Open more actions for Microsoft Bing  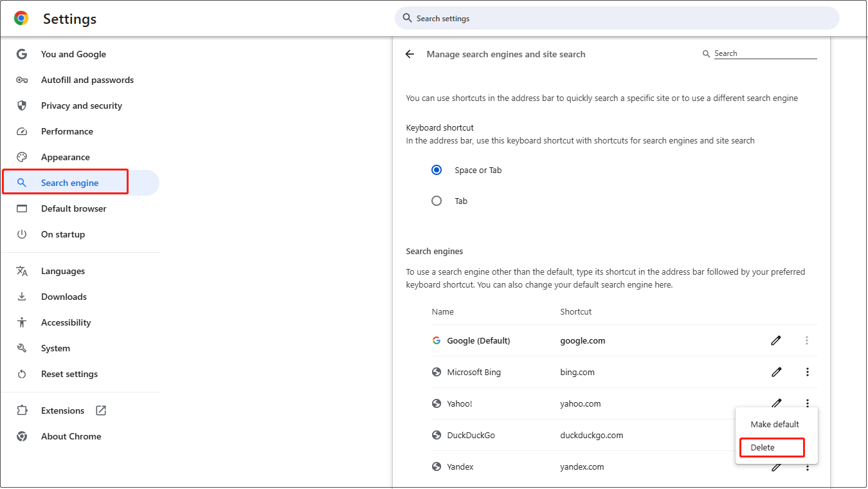point(807,372)
